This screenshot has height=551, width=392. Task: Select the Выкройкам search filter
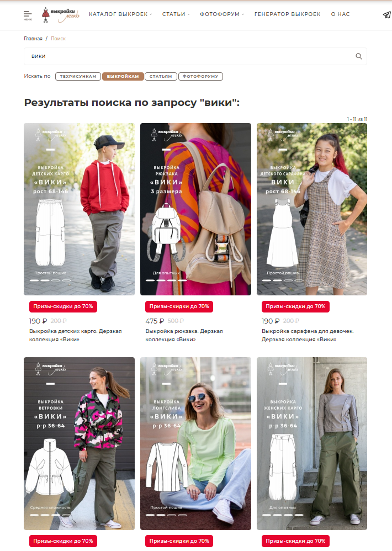pos(123,76)
